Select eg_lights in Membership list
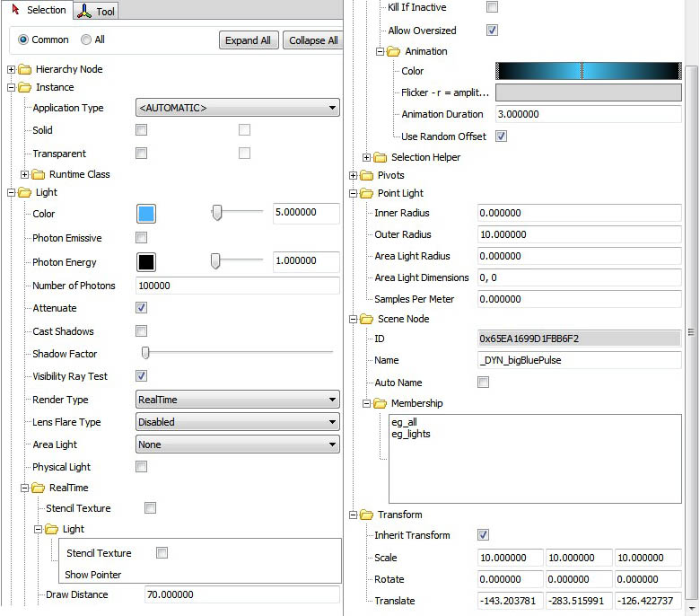The width and height of the screenshot is (700, 616). (411, 434)
